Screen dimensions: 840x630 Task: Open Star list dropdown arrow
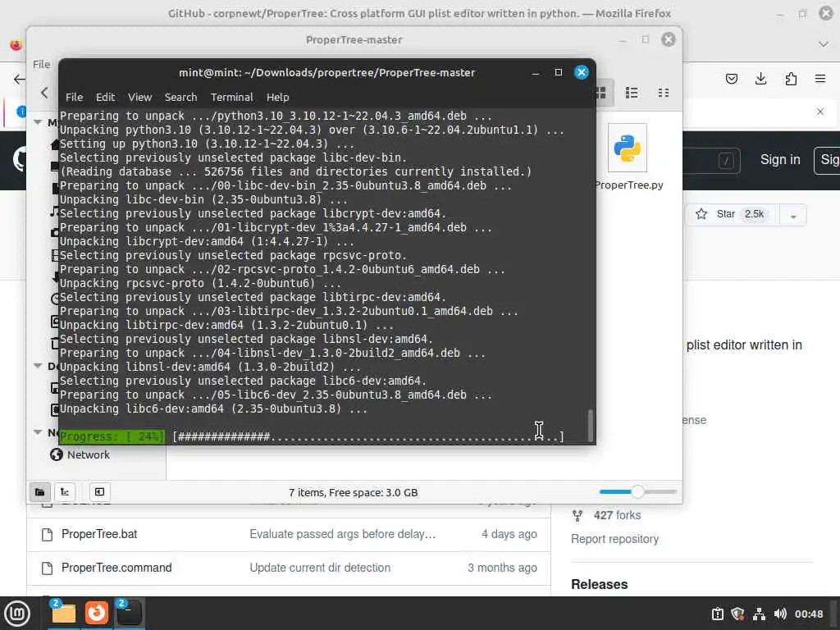[x=793, y=216]
